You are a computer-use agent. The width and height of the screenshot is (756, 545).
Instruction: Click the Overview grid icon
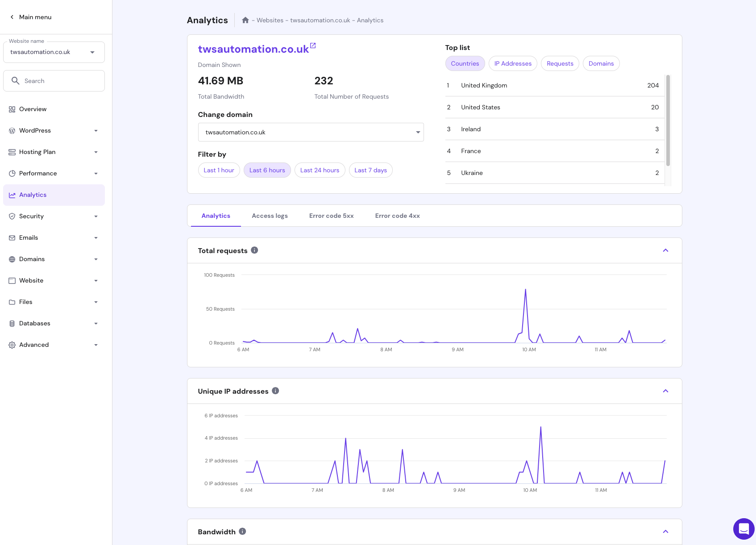pos(12,109)
